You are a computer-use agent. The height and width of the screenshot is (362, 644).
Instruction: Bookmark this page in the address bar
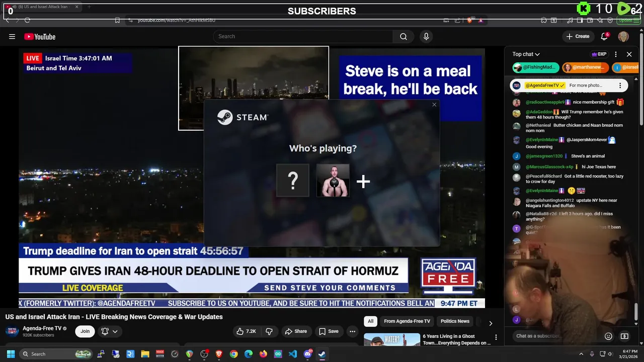117,20
